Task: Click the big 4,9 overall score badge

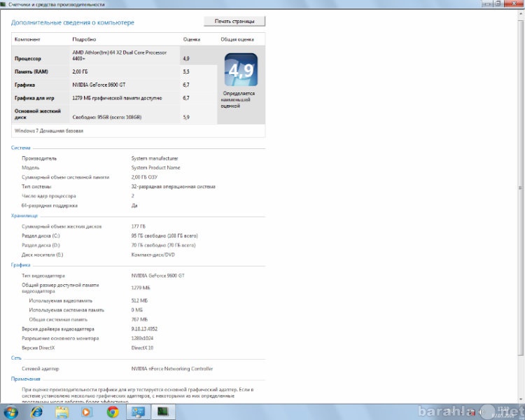Action: point(241,69)
